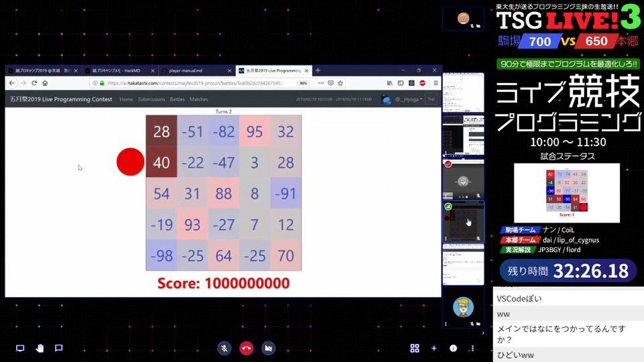This screenshot has height=362, width=644.
Task: Open the dark square extension icon
Action: (411, 83)
